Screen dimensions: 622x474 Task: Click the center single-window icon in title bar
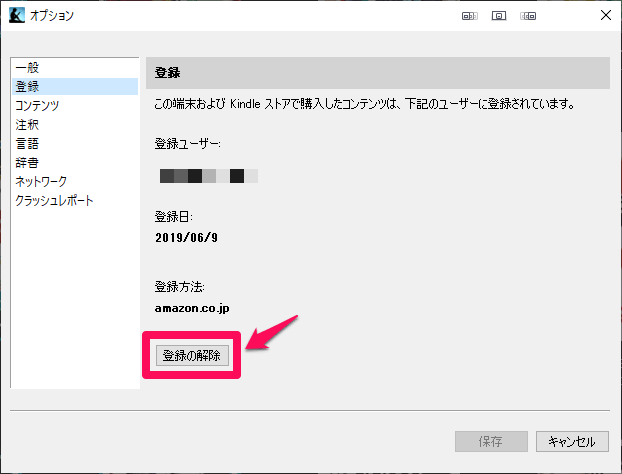(x=499, y=16)
